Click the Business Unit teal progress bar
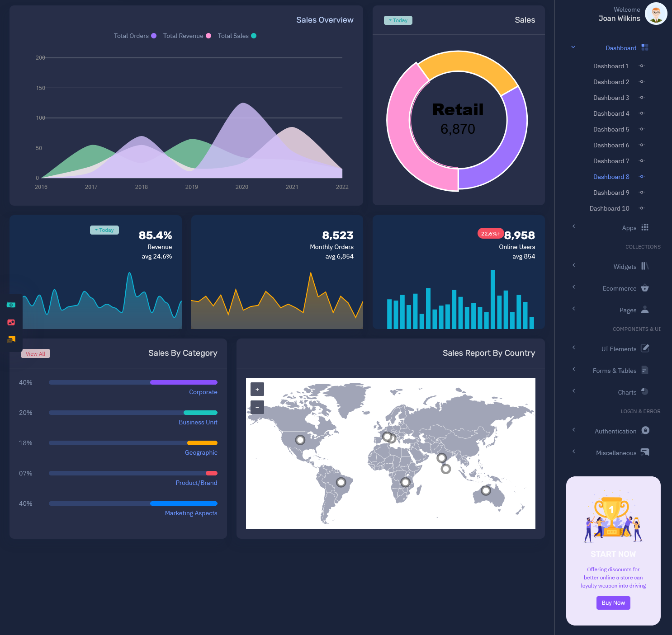This screenshot has width=672, height=635. (200, 413)
